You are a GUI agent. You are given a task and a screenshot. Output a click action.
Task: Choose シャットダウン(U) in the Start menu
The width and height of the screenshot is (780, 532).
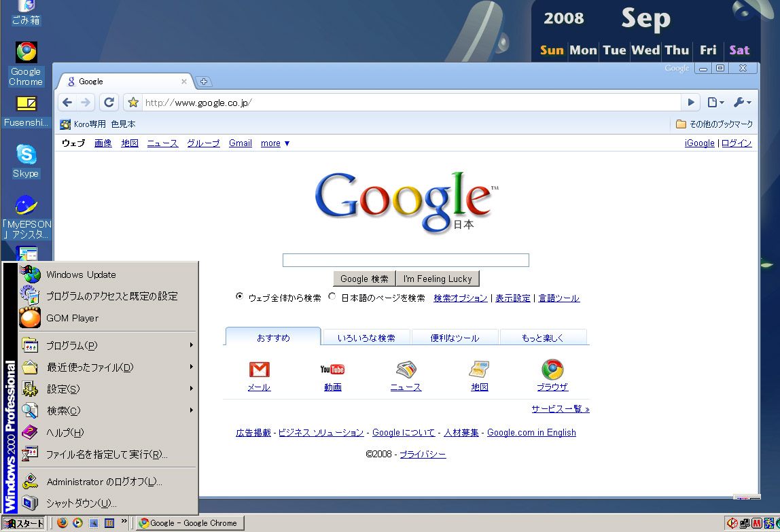click(108, 503)
